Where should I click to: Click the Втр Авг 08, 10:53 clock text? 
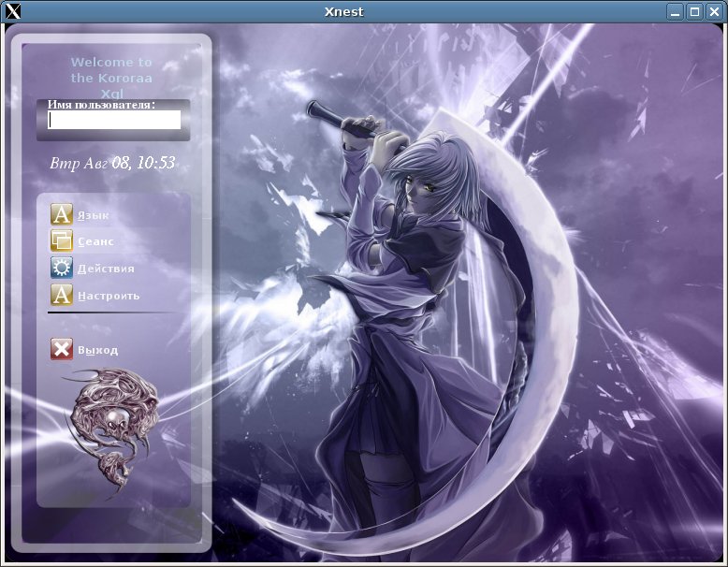112,163
